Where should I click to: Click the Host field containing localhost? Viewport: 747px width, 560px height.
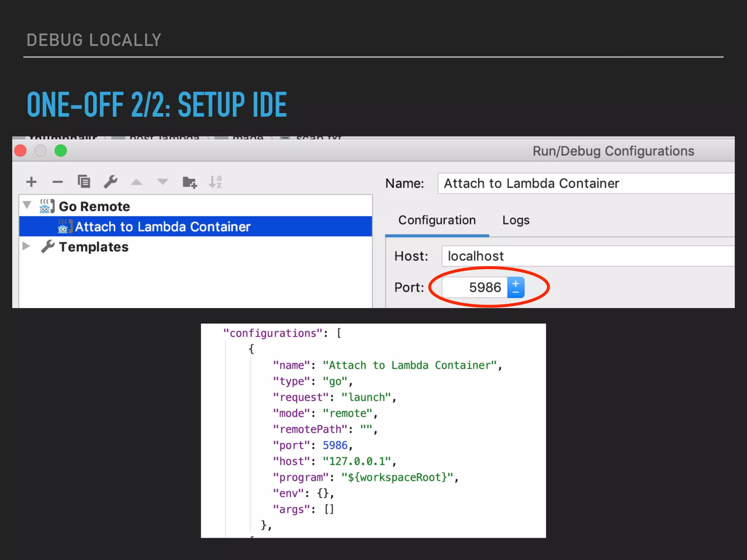coord(588,256)
